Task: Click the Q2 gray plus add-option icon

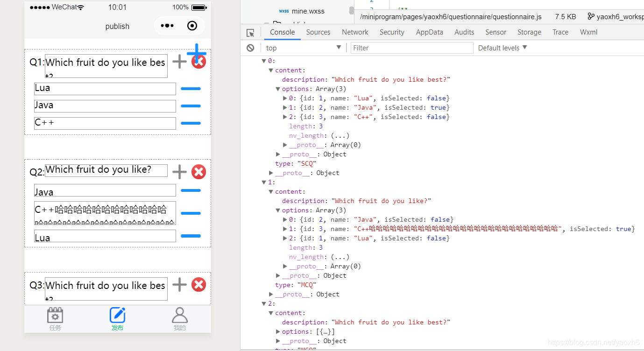Action: click(179, 172)
